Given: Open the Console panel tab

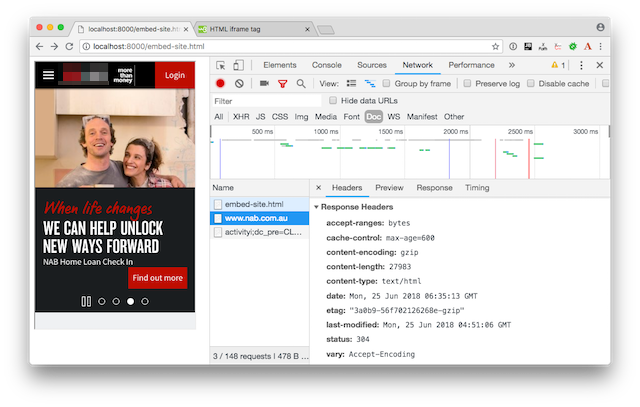Looking at the screenshot, I should pyautogui.click(x=327, y=65).
